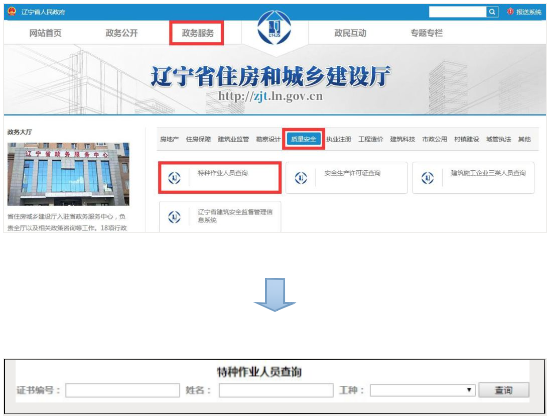
Task: Click the red 报送系统 alert icon
Action: (510, 12)
